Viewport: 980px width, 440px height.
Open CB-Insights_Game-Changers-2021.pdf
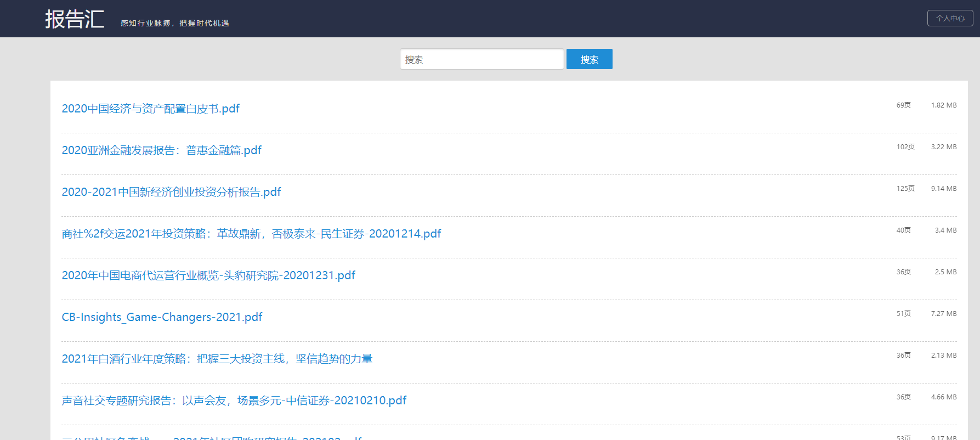click(162, 317)
